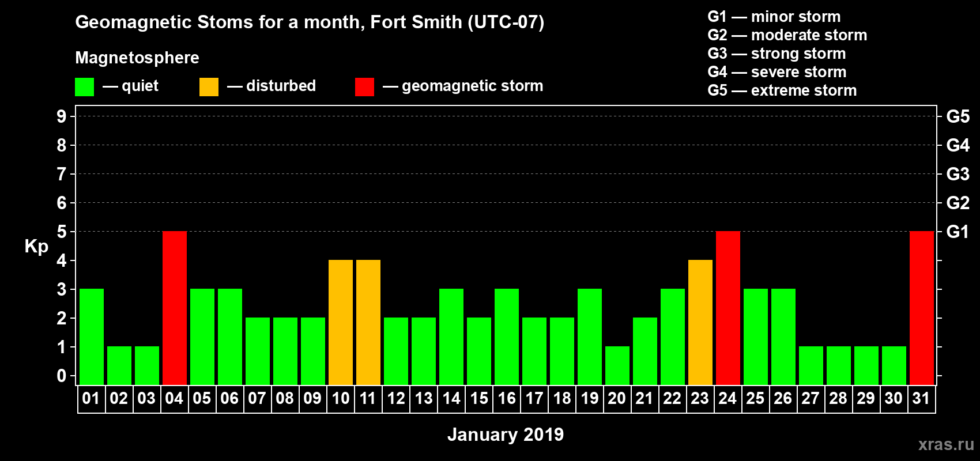Screen dimensions: 980x461
Task: Click the orange disturbed legend swatch
Action: click(209, 87)
